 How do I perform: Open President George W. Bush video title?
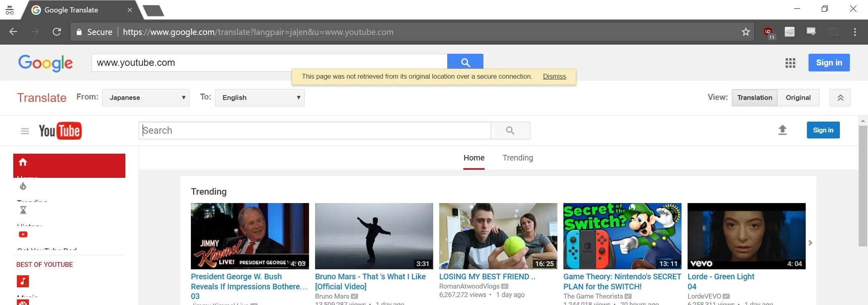pos(249,286)
